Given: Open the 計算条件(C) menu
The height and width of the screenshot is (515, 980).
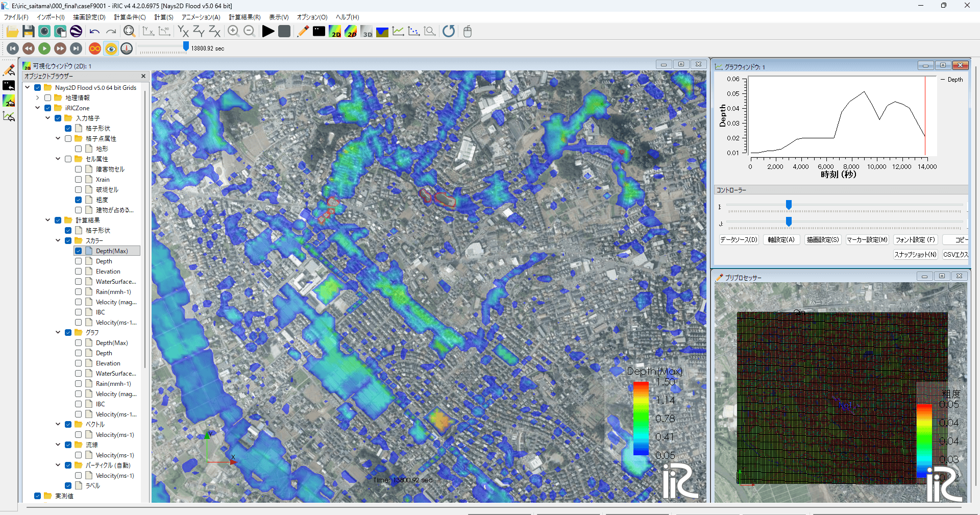Looking at the screenshot, I should pos(130,17).
